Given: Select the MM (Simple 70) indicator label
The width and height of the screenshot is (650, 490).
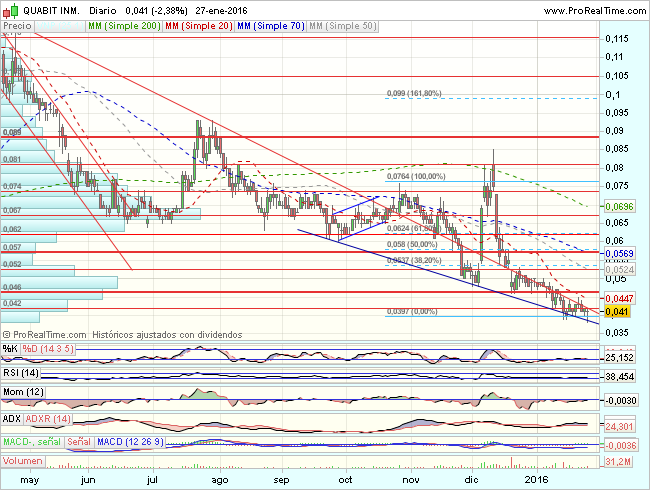Looking at the screenshot, I should click(271, 26).
